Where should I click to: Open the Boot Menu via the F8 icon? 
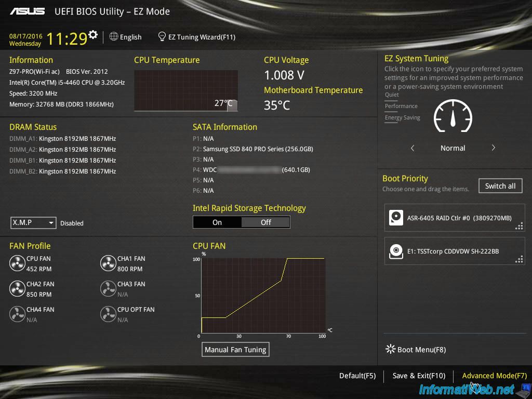coord(390,349)
